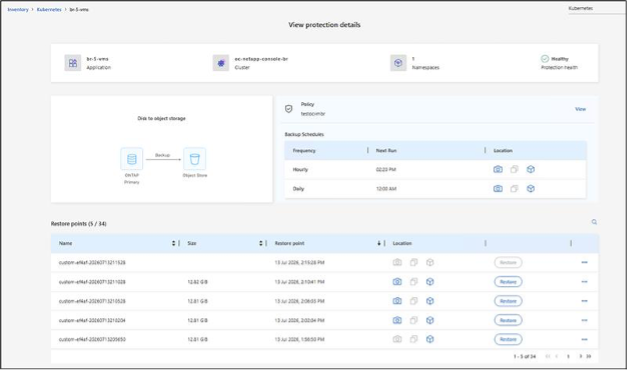
Task: Open the Kubernetes dropdown at the top right
Action: click(597, 8)
